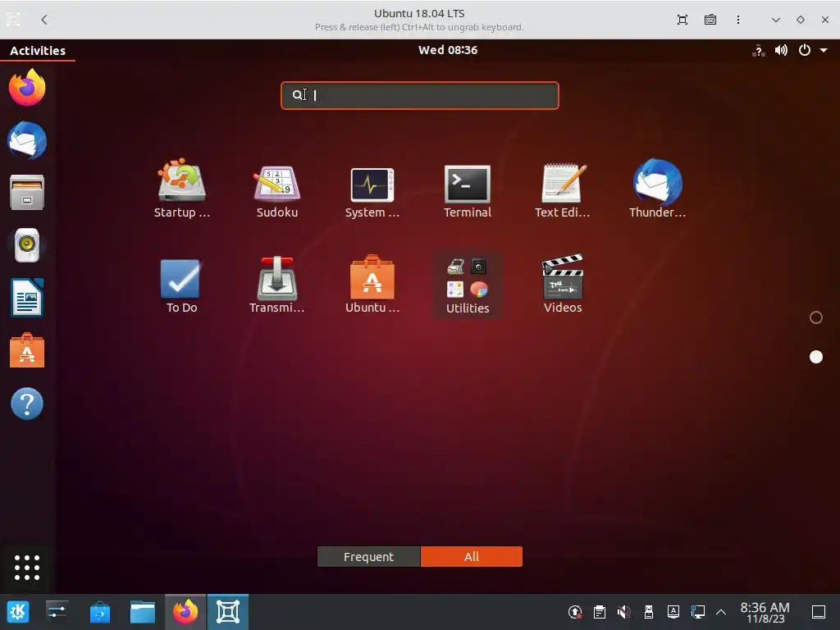Open network connections tray icon

click(697, 612)
